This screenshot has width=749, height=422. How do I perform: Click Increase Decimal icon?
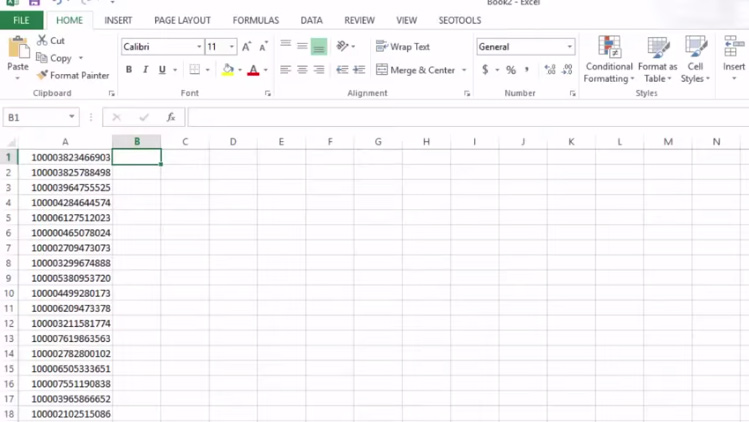coord(550,70)
